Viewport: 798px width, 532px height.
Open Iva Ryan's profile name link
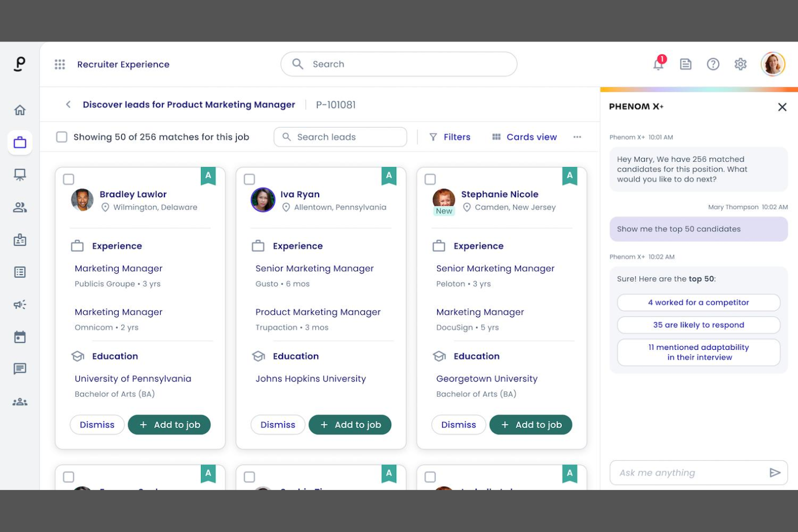(x=300, y=194)
